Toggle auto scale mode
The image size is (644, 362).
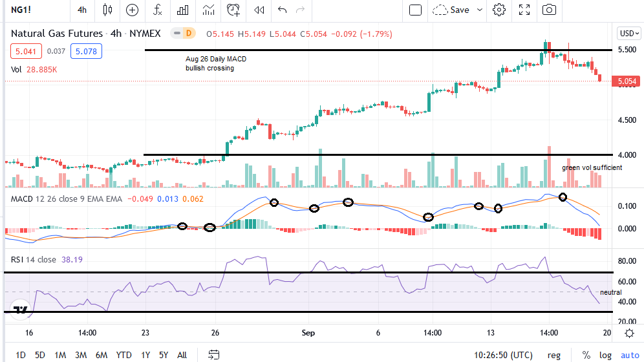click(x=630, y=355)
